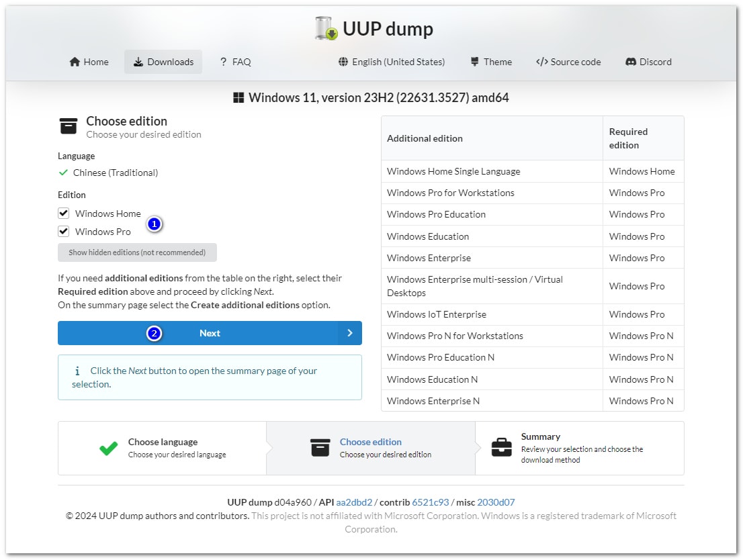743x560 pixels.
Task: Click the Home house icon
Action: coord(75,62)
